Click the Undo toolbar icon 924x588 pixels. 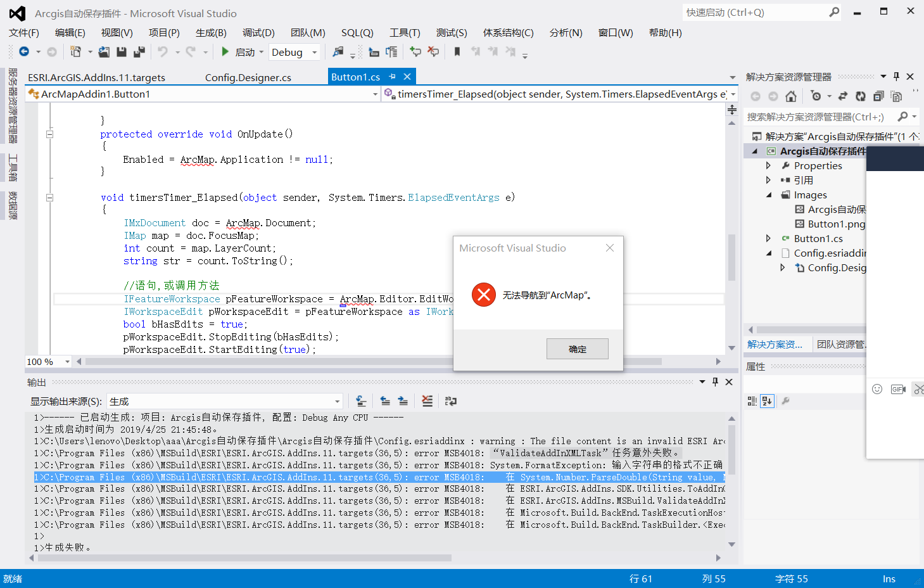click(163, 52)
